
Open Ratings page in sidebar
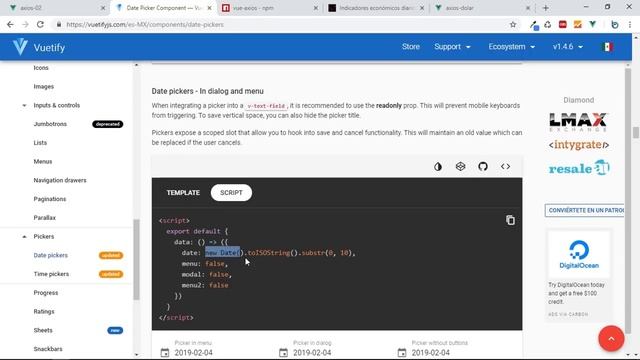[44, 312]
